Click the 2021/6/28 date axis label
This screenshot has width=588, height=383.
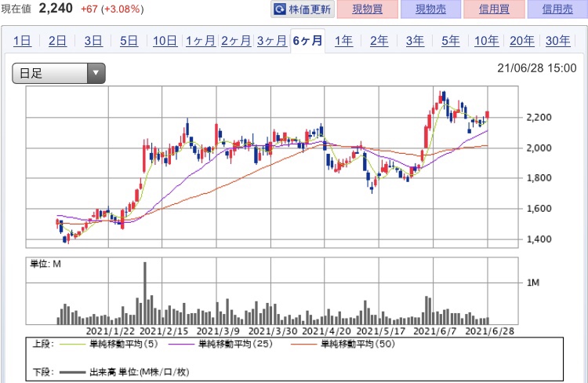(x=489, y=331)
